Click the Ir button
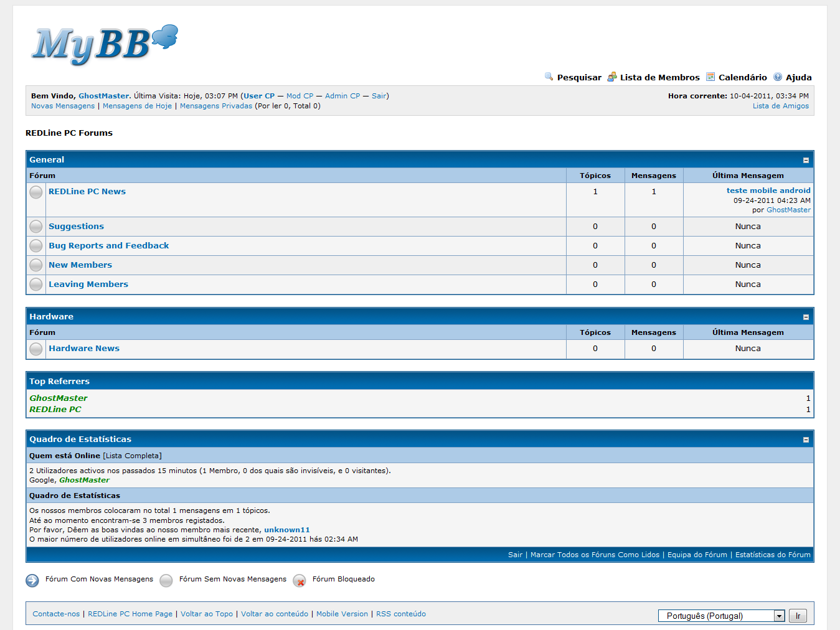This screenshot has width=840, height=630. [798, 616]
